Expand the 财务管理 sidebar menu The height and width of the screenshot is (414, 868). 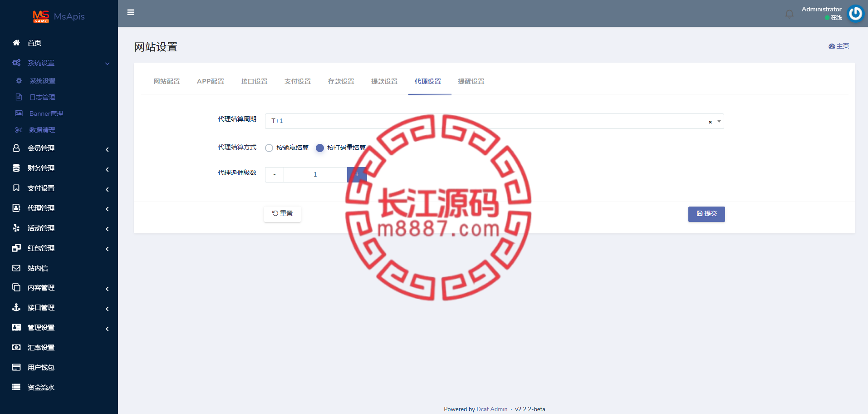pyautogui.click(x=108, y=169)
